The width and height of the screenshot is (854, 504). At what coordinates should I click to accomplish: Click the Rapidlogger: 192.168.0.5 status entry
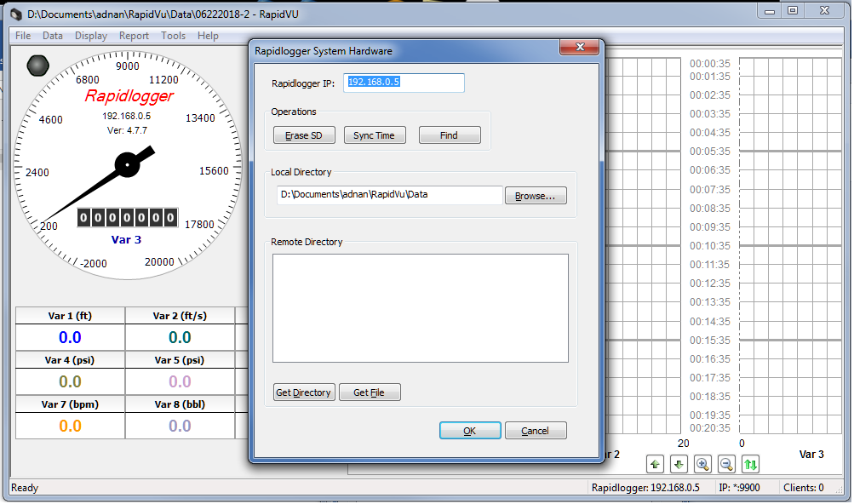(645, 488)
